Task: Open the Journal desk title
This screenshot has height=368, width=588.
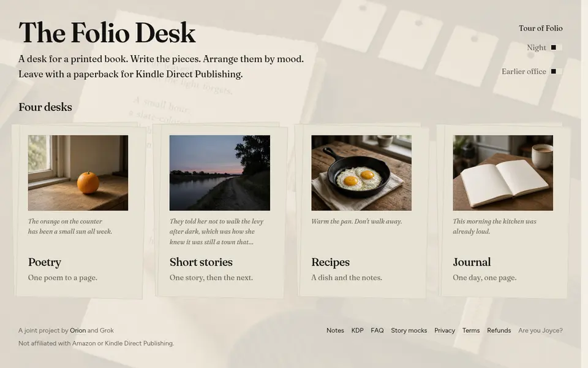Action: pos(472,262)
